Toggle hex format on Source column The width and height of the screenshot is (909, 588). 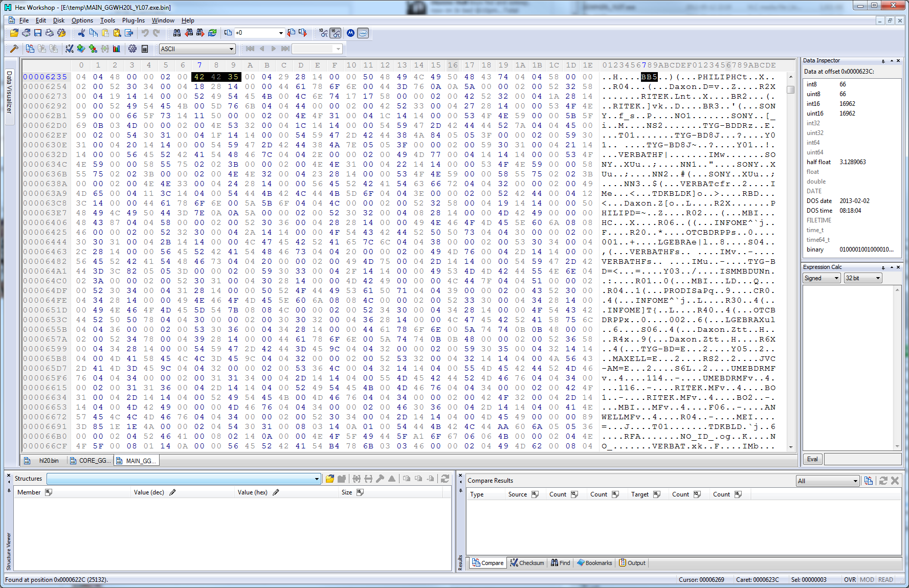[535, 494]
